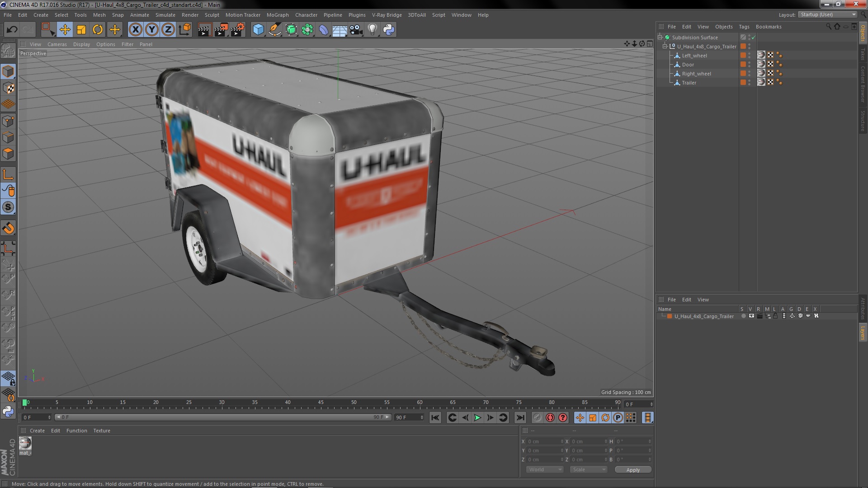The width and height of the screenshot is (868, 488).
Task: Collapse the U_Haul_4x8_Cargo_Trailer null
Action: point(665,47)
